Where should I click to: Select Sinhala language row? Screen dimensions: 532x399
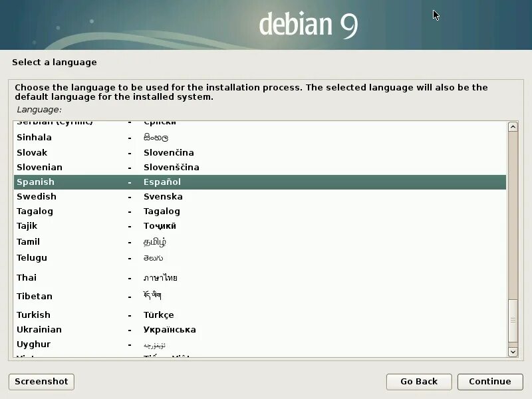pos(260,138)
